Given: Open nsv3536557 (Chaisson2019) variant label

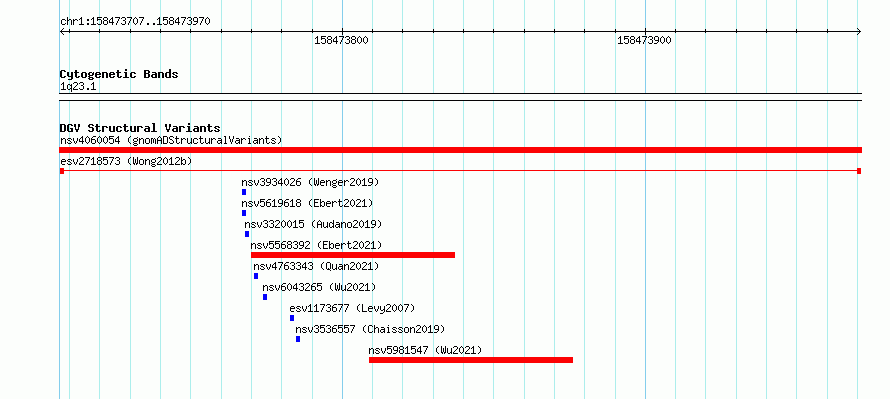Looking at the screenshot, I should [370, 329].
